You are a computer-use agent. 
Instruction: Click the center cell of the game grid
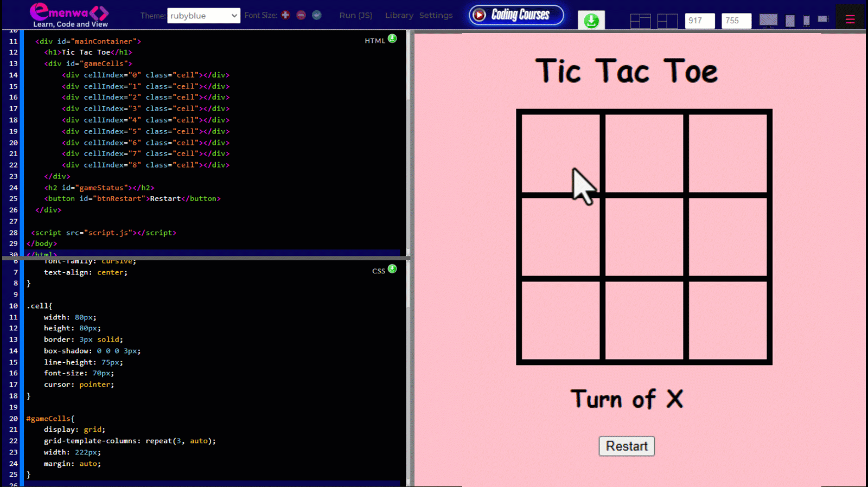[x=644, y=237]
